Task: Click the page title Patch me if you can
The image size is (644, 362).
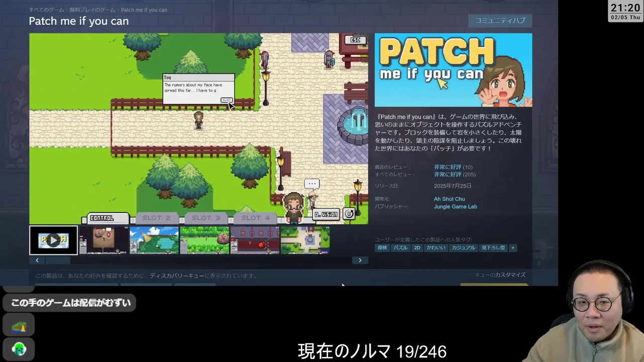Action: pyautogui.click(x=79, y=21)
